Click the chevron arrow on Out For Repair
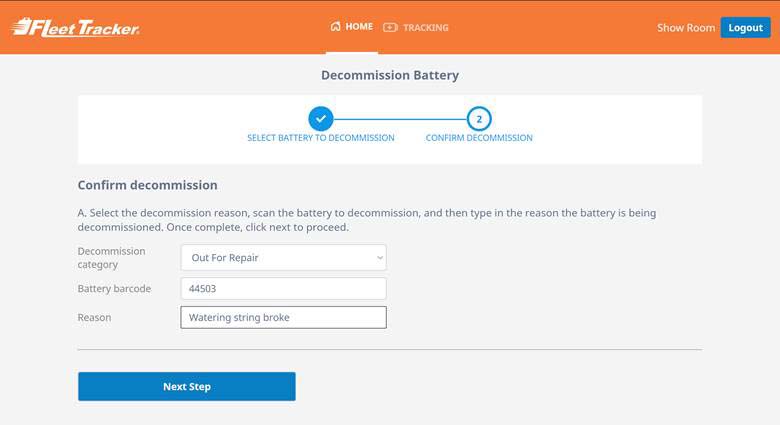Viewport: 780px width, 425px height. click(379, 257)
